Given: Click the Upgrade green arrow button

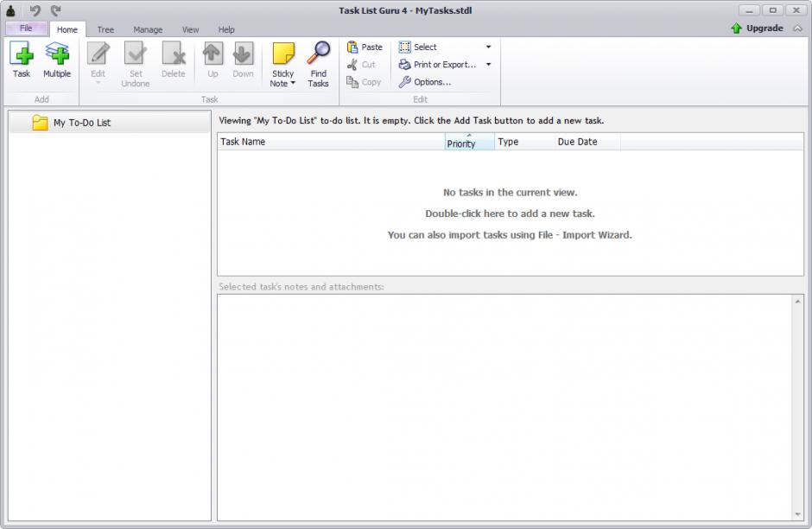Looking at the screenshot, I should click(x=757, y=28).
